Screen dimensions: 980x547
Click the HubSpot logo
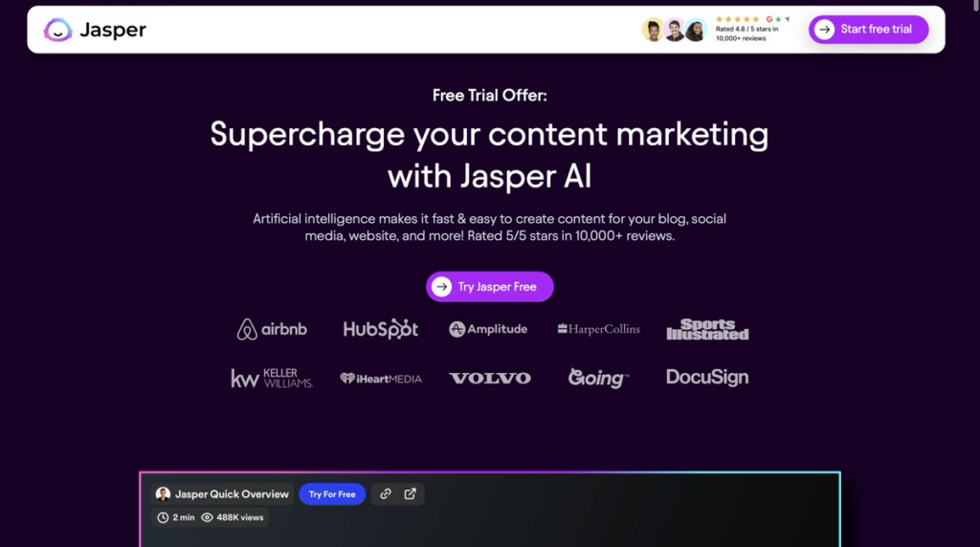(380, 328)
